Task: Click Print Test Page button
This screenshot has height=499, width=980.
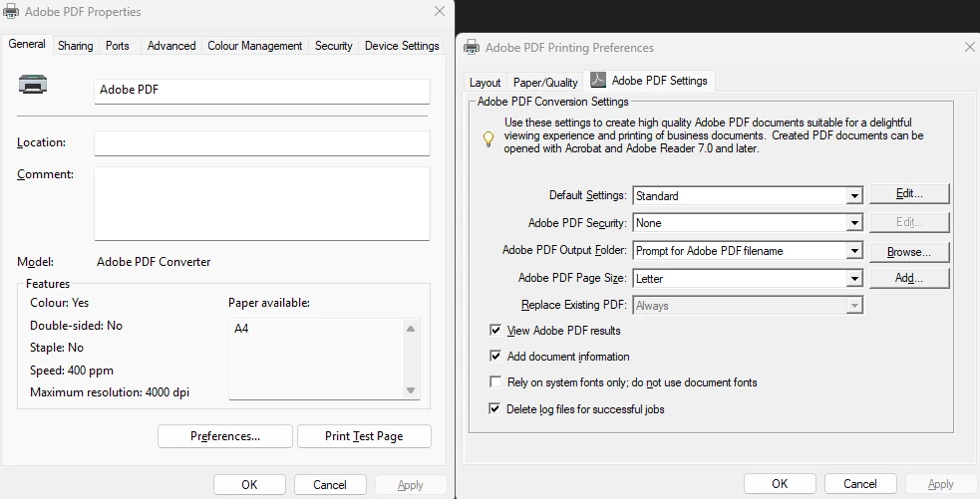Action: coord(364,436)
